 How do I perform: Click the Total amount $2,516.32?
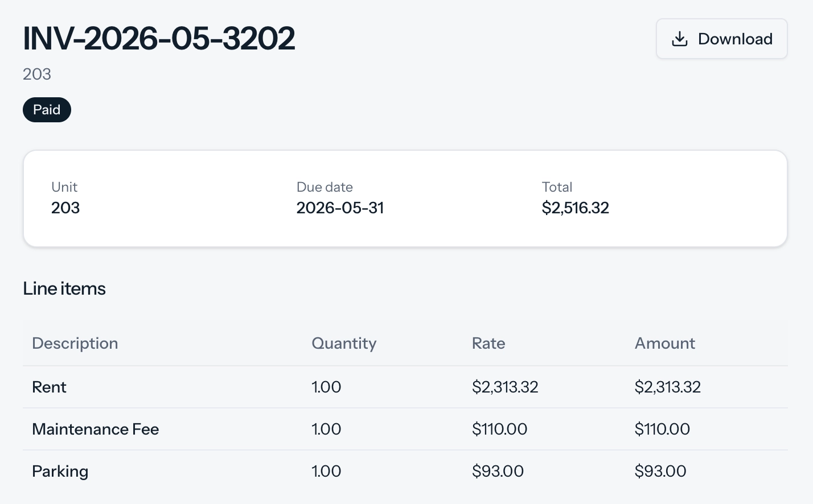coord(575,208)
